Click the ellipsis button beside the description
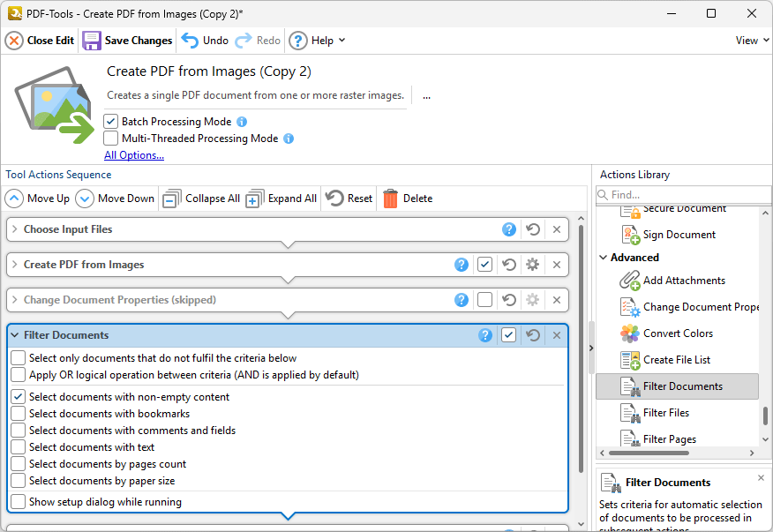 tap(426, 96)
